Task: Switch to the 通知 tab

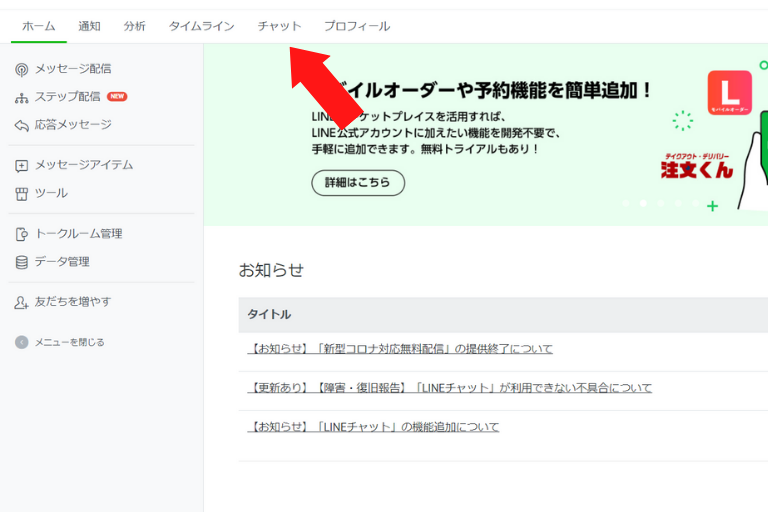Action: tap(89, 26)
